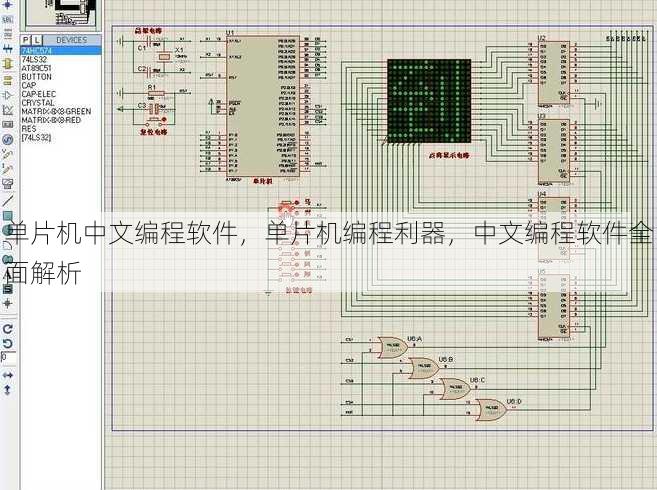
Task: Select 74HC574 in the devices list
Action: pos(61,50)
